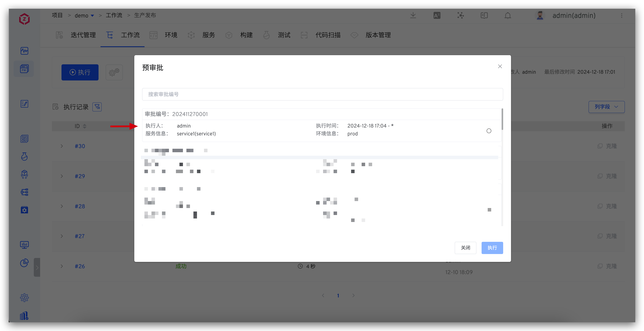Click the 关闭 button in dialog
Viewport: 644px width, 331px height.
click(x=465, y=248)
